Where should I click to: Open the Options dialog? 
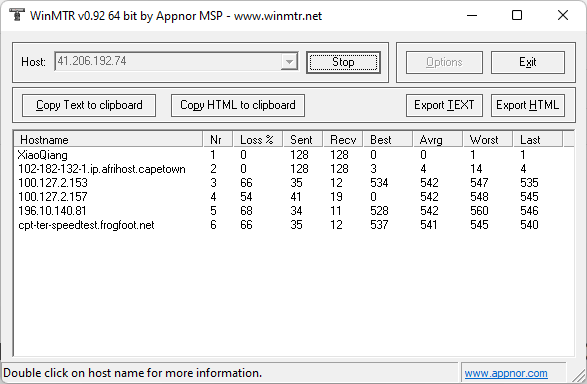click(444, 63)
